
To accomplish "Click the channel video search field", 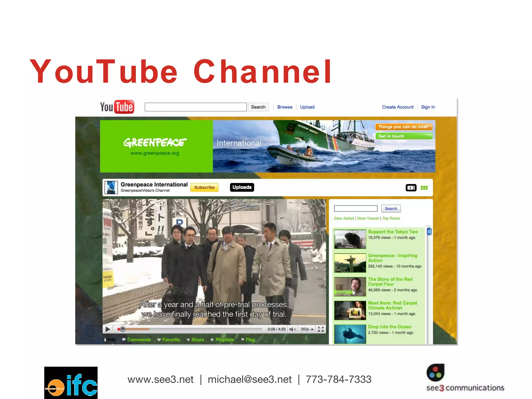I will click(355, 209).
